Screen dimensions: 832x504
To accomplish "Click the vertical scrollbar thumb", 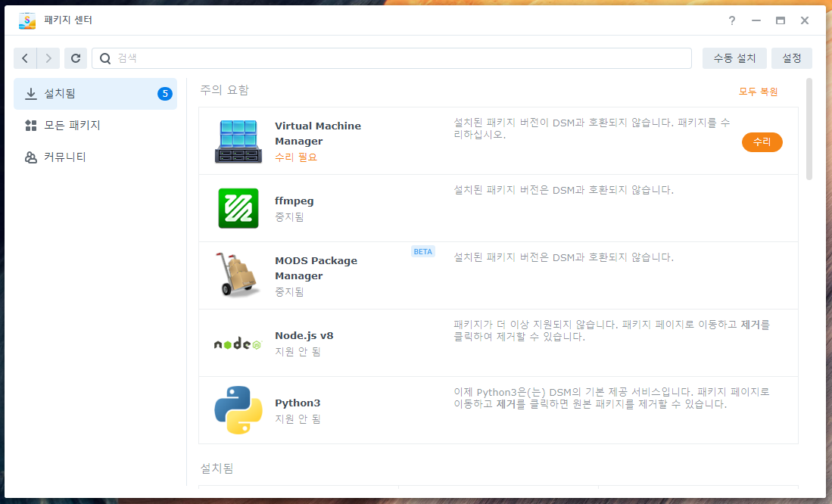I will (x=809, y=129).
